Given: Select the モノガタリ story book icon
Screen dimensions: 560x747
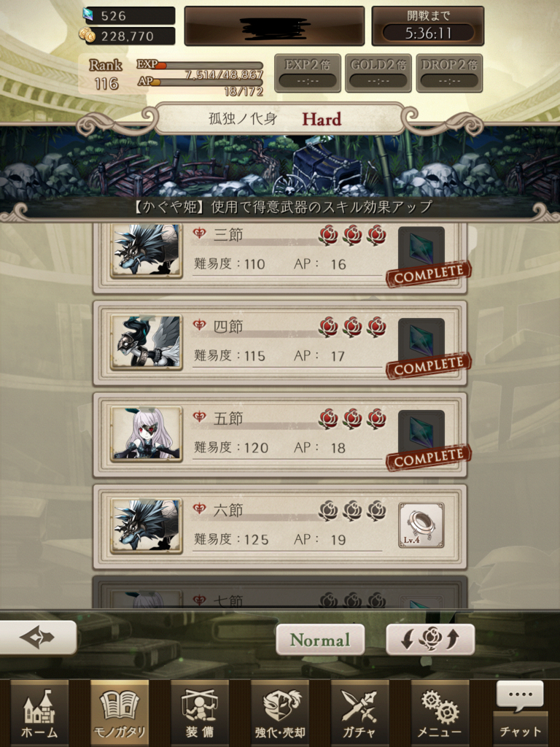Looking at the screenshot, I should click(x=120, y=713).
